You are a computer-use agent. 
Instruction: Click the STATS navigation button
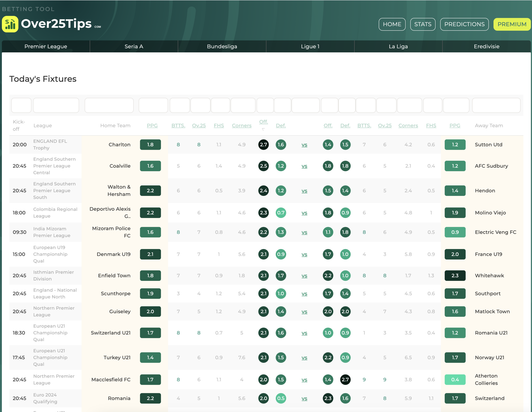(423, 24)
